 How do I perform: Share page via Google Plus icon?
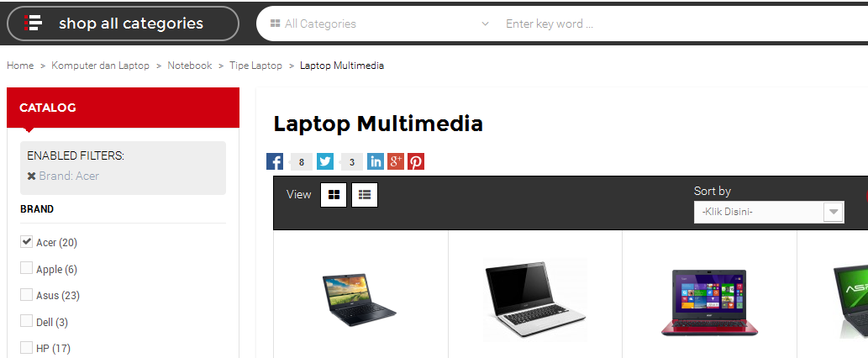coord(396,161)
